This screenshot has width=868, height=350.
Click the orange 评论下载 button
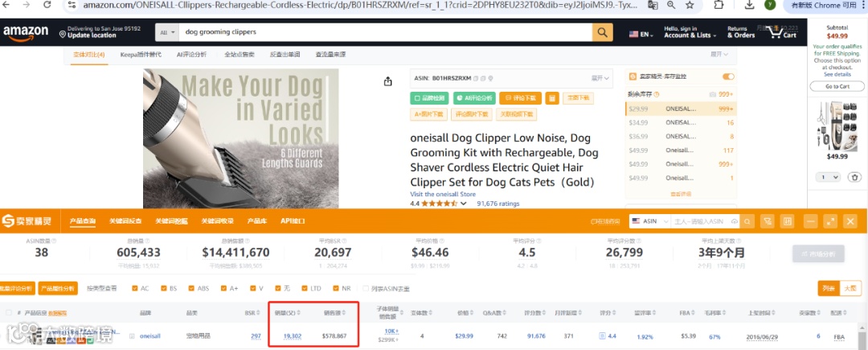(x=520, y=98)
